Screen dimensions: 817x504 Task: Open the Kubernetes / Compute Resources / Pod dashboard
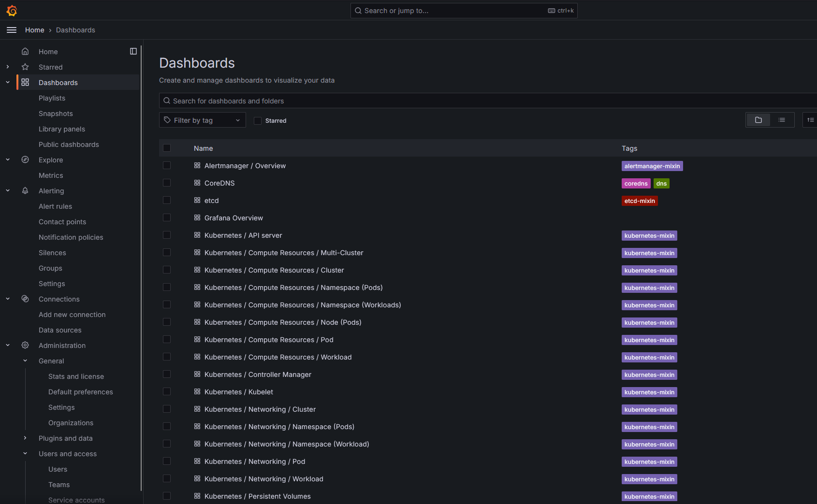click(x=269, y=340)
